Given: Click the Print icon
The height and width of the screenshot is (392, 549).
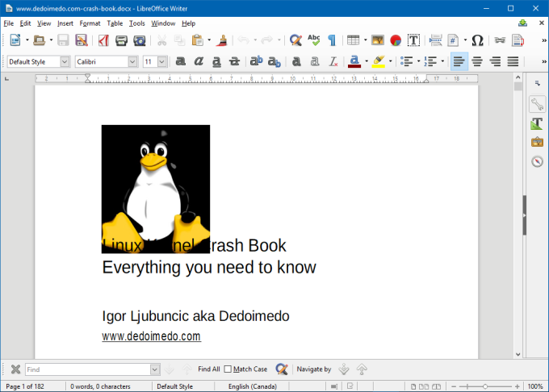Looking at the screenshot, I should 121,40.
